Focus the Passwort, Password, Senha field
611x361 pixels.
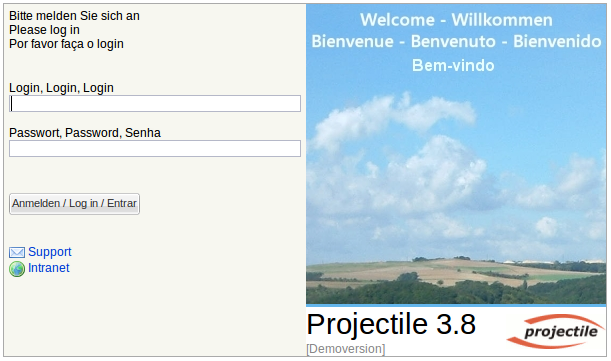(x=155, y=149)
